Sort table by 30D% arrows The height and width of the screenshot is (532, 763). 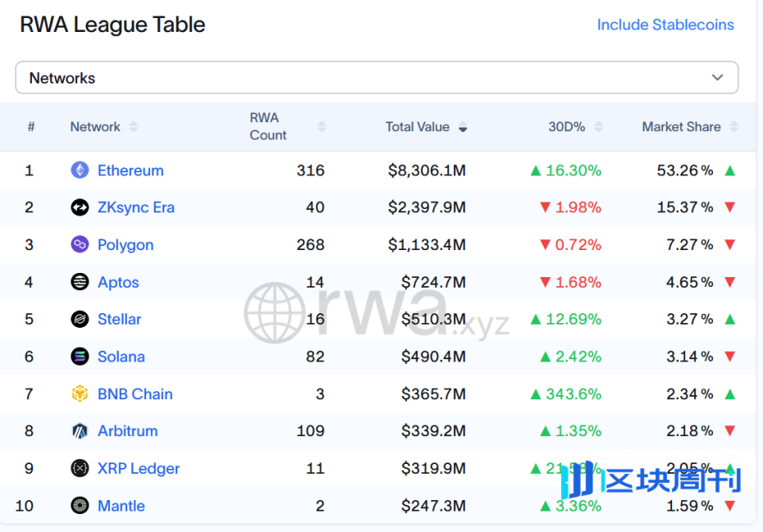tap(599, 127)
